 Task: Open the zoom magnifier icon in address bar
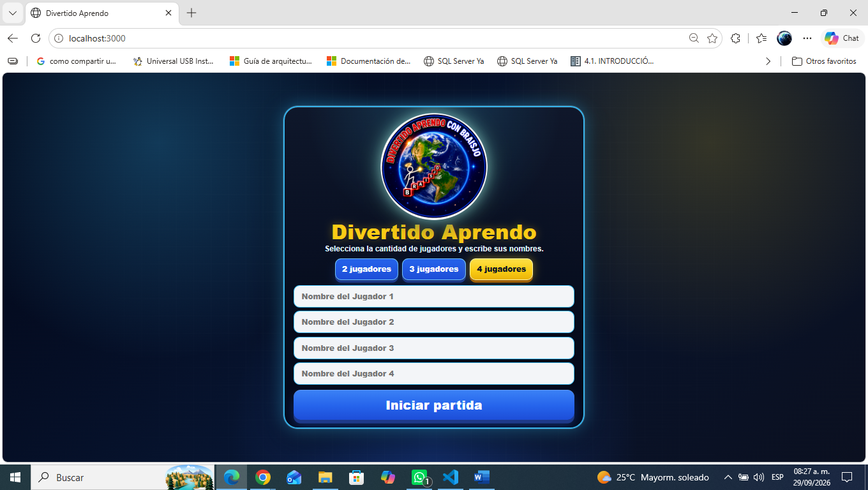point(694,38)
